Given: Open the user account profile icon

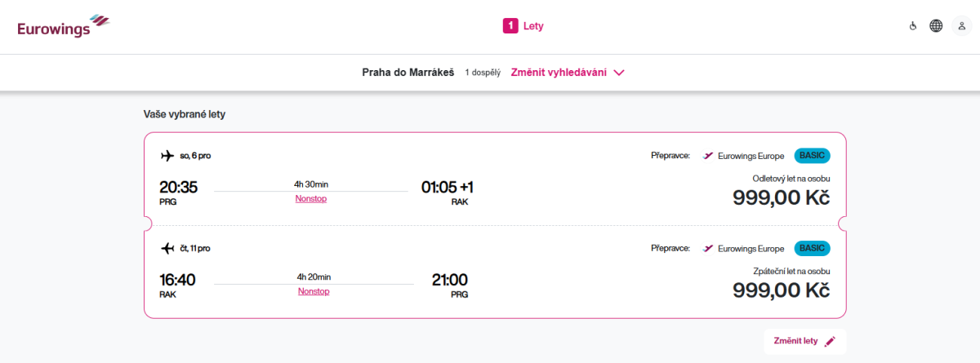Looking at the screenshot, I should click(961, 26).
